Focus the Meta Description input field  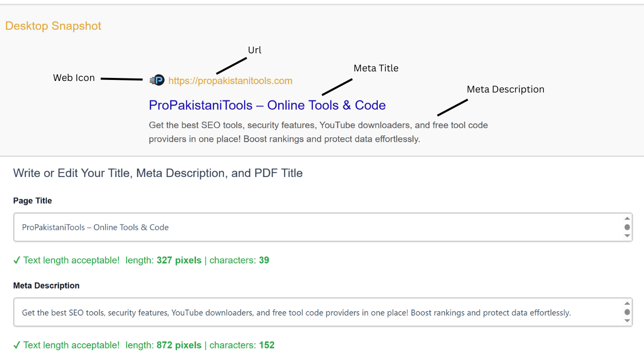323,312
